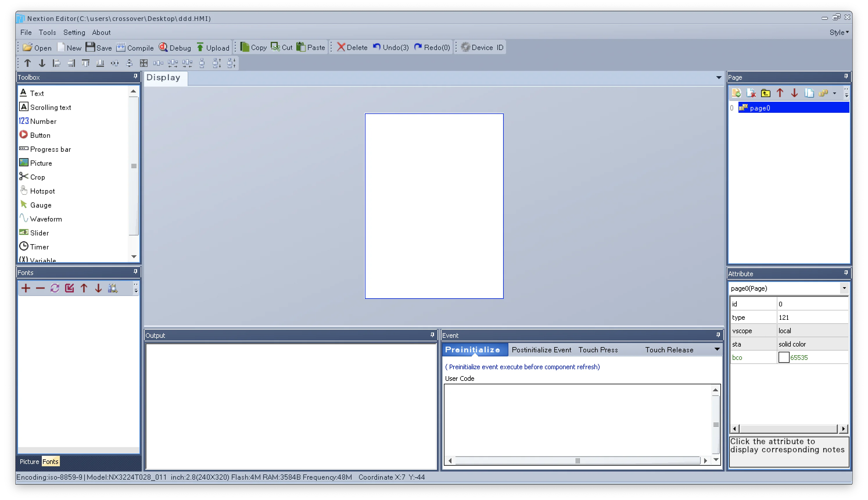Open the Setting menu
The width and height of the screenshot is (868, 500).
74,32
